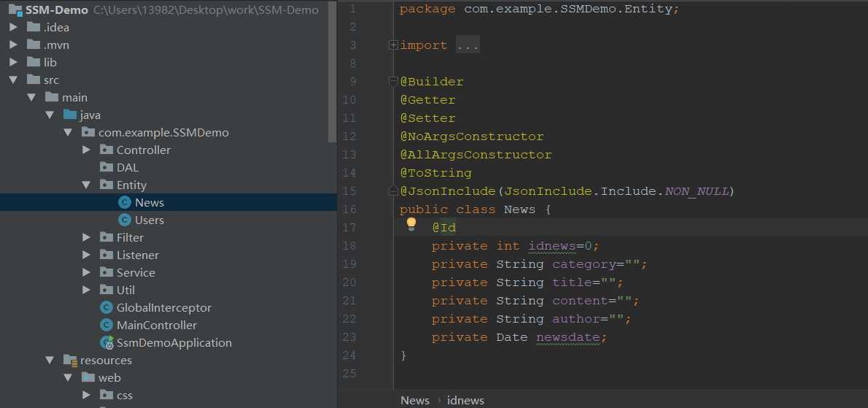Click News in the breadcrumb bar
The image size is (868, 408).
[x=414, y=400]
